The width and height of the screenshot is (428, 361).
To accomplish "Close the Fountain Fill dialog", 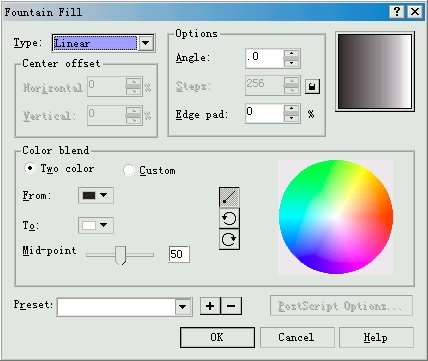I will point(415,12).
